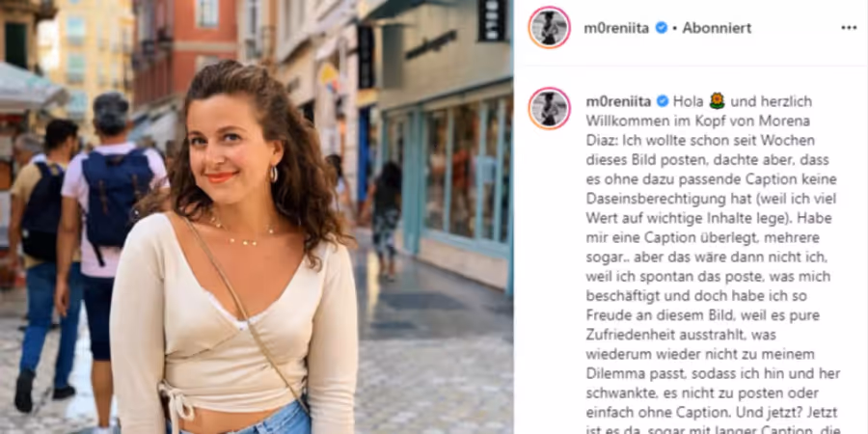
Task: Open the more options three-dot menu
Action: pyautogui.click(x=848, y=28)
